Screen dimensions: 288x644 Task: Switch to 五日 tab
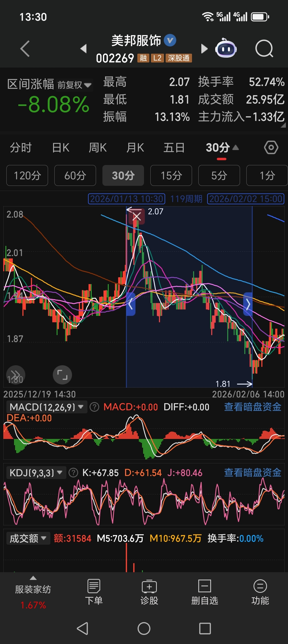tap(174, 147)
